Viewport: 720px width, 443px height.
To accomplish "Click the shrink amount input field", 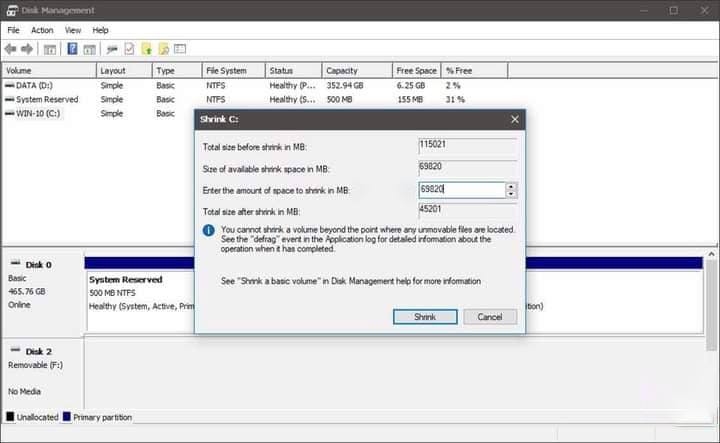I will click(x=460, y=189).
